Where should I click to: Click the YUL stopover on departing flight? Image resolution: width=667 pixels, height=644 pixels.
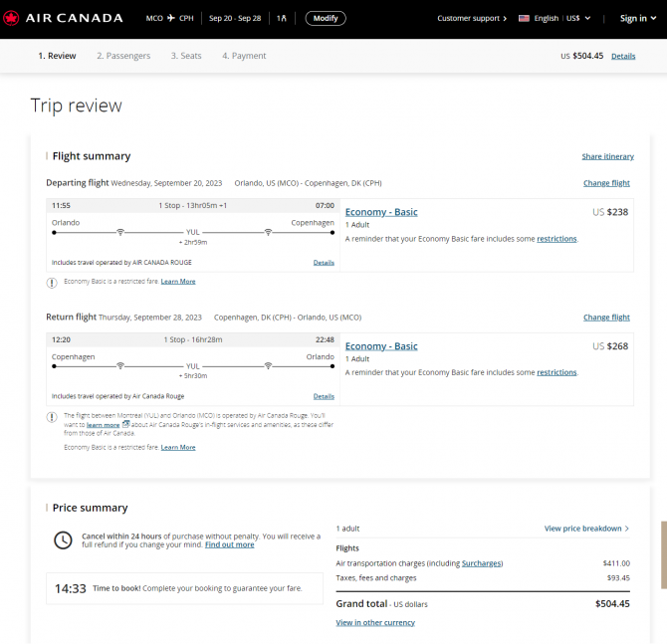click(x=193, y=232)
